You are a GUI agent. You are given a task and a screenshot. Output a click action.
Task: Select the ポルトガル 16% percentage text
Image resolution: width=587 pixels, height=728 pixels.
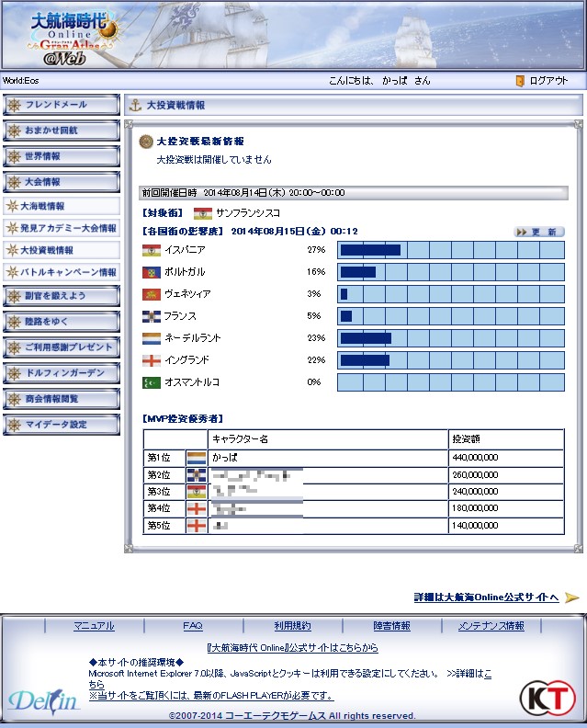pos(316,272)
